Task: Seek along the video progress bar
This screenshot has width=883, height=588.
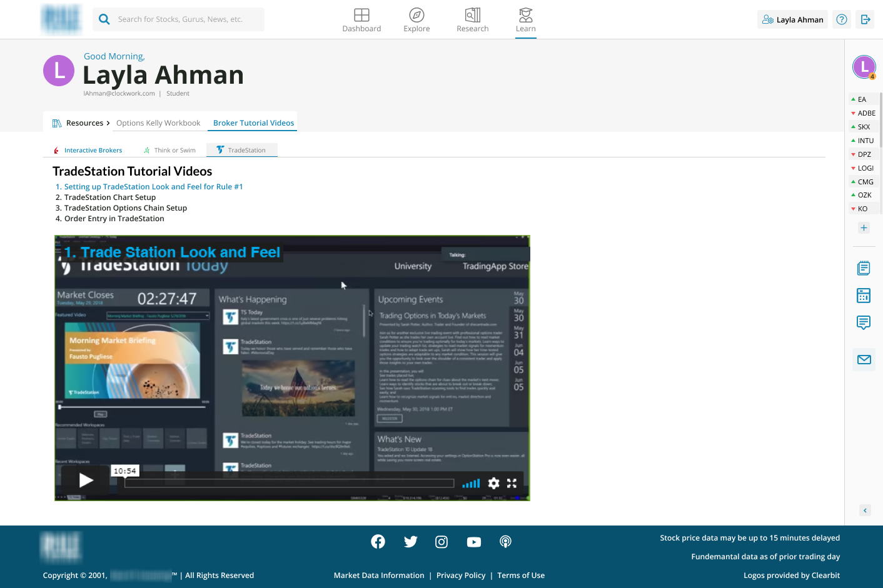Action: tap(289, 483)
